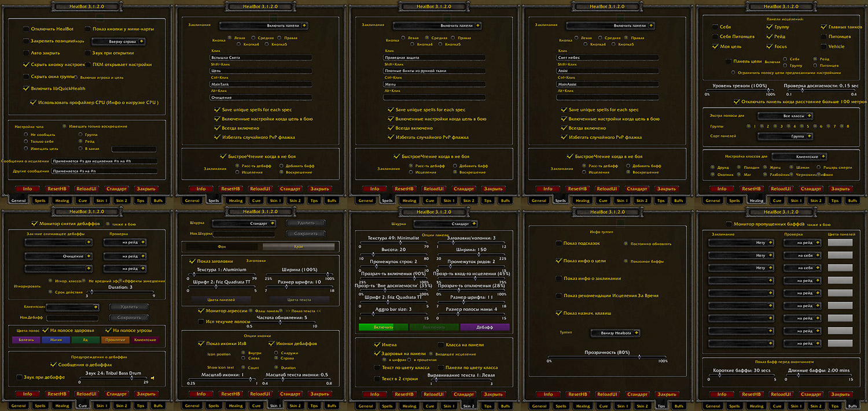Uncheck the Показ заголовки checkbox
Screen dimensions: 868x411
tap(193, 261)
